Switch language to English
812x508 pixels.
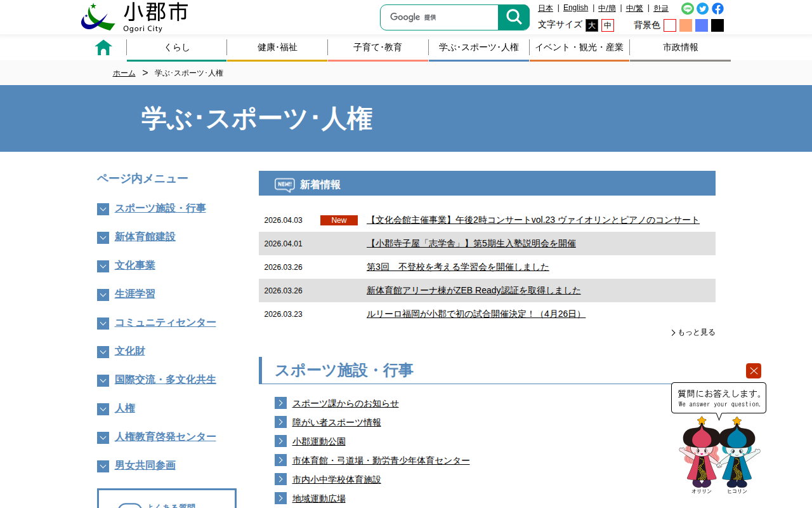click(575, 8)
